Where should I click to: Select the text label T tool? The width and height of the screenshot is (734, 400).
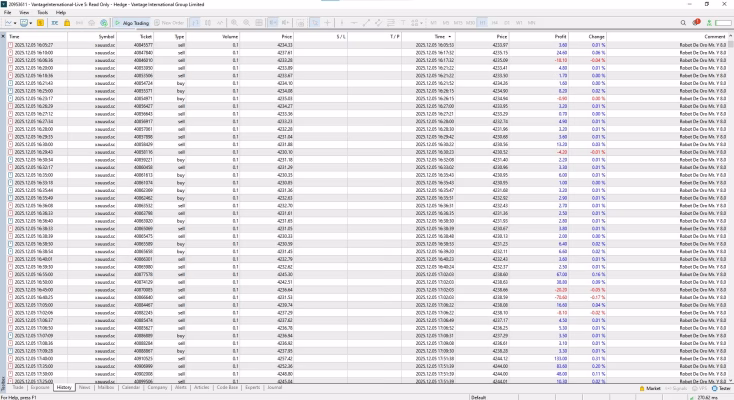pyautogui.click(x=403, y=22)
